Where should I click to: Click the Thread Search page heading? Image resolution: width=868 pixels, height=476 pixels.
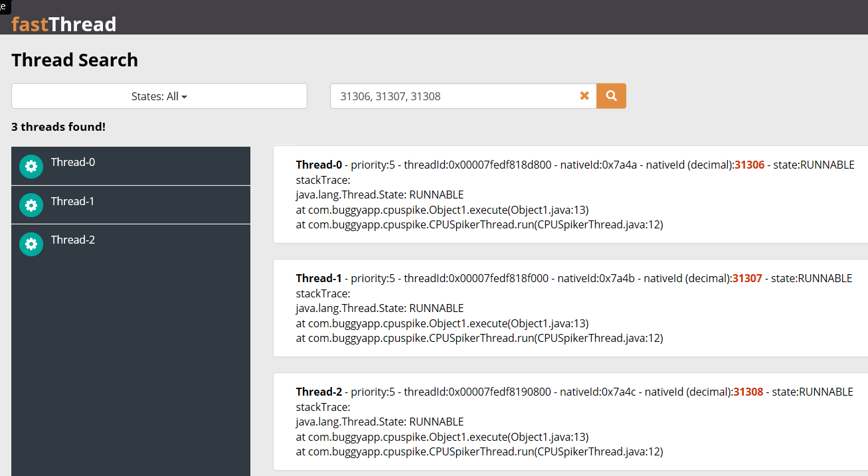74,60
